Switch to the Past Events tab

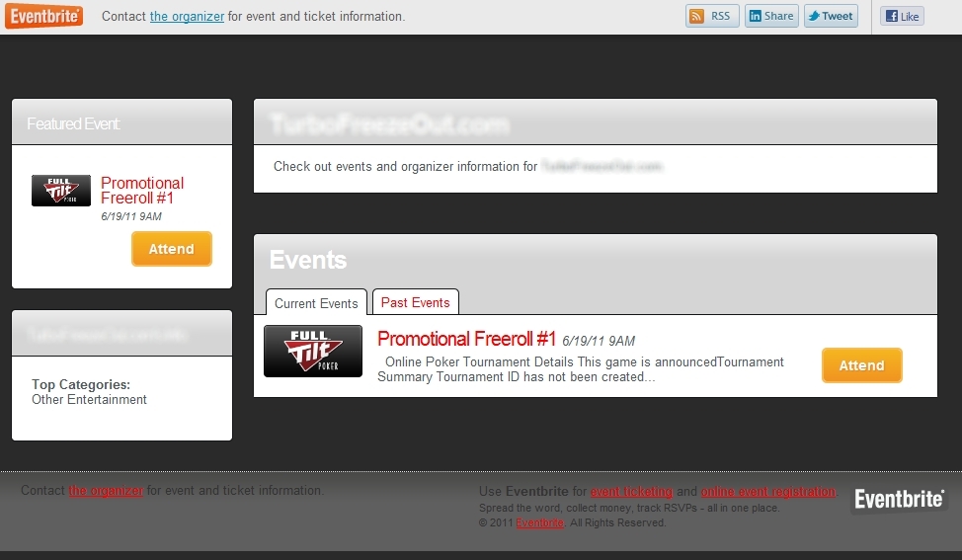pyautogui.click(x=416, y=302)
